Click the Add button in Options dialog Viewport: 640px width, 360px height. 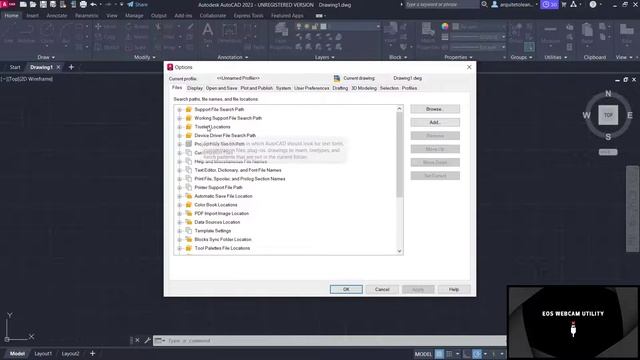[x=435, y=122]
